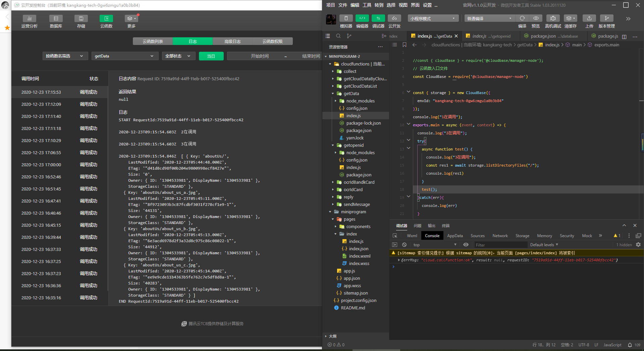Image resolution: width=644 pixels, height=351 pixels.
Task: Collapse the cloudfunctions folder arrow
Action: [x=330, y=64]
